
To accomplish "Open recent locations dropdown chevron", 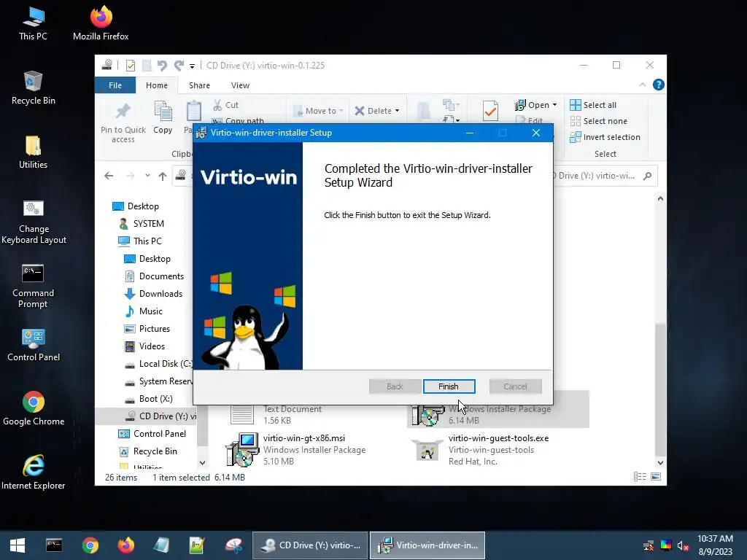I will pos(147,176).
